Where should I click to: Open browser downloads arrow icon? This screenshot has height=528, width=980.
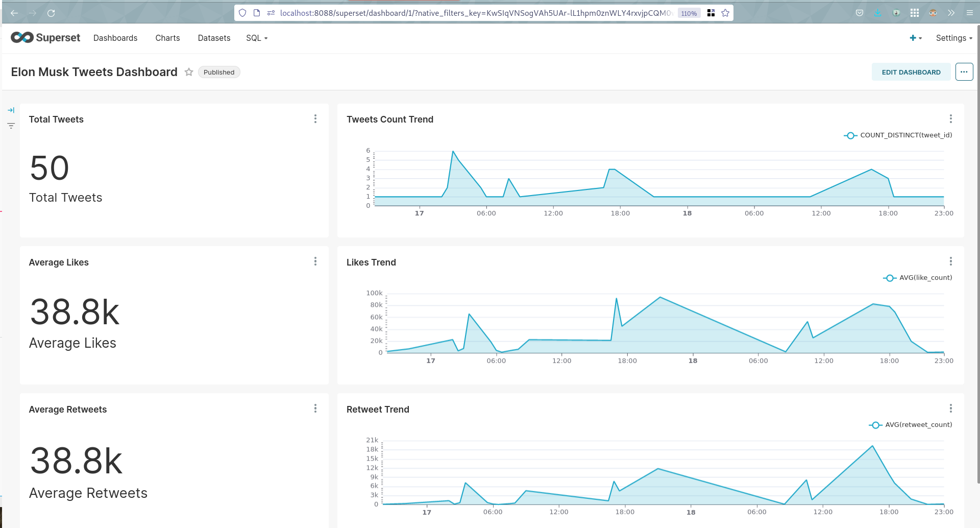(x=878, y=13)
